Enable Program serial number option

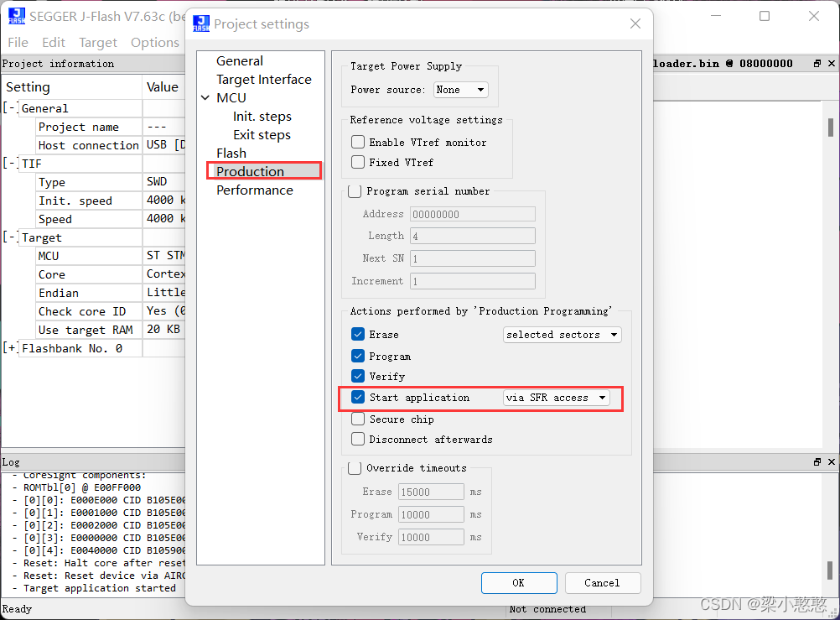(355, 191)
